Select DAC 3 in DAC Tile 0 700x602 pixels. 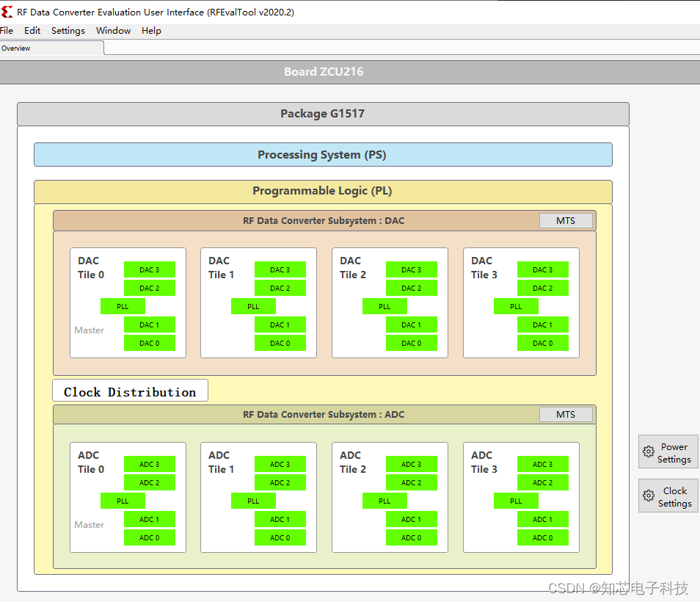pos(149,269)
